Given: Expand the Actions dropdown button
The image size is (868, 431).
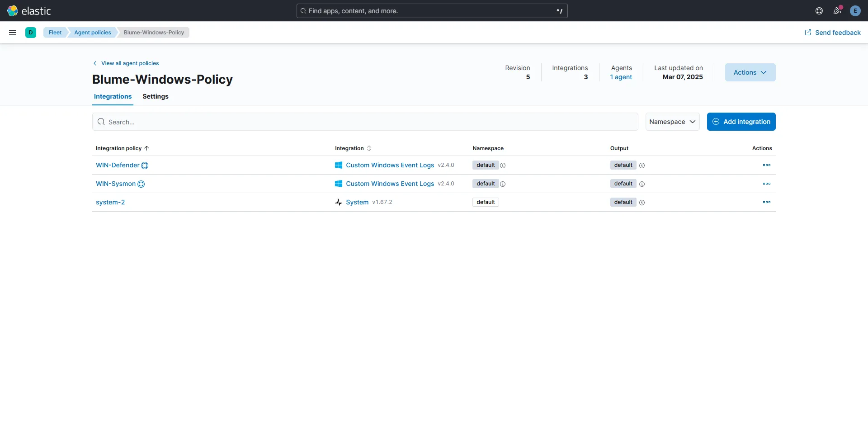Looking at the screenshot, I should [750, 72].
